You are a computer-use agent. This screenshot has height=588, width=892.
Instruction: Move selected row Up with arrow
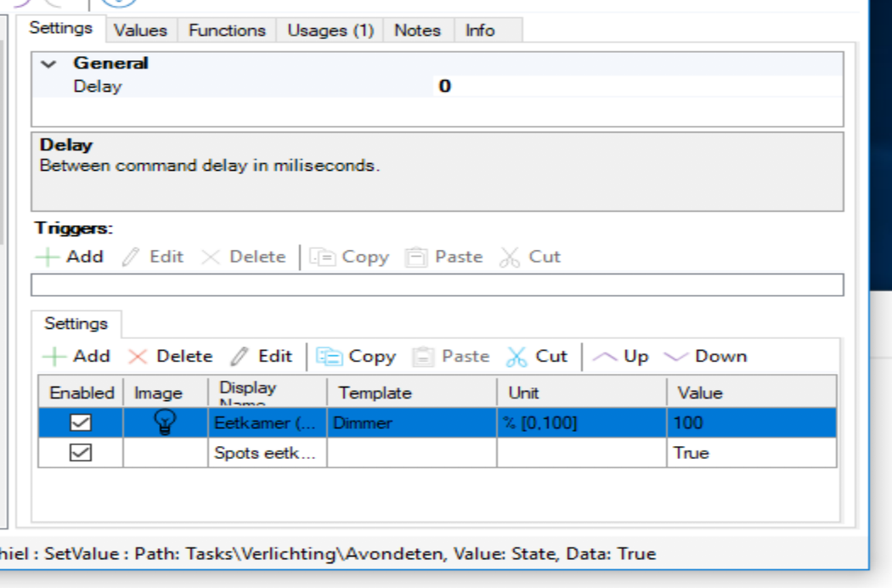point(605,357)
